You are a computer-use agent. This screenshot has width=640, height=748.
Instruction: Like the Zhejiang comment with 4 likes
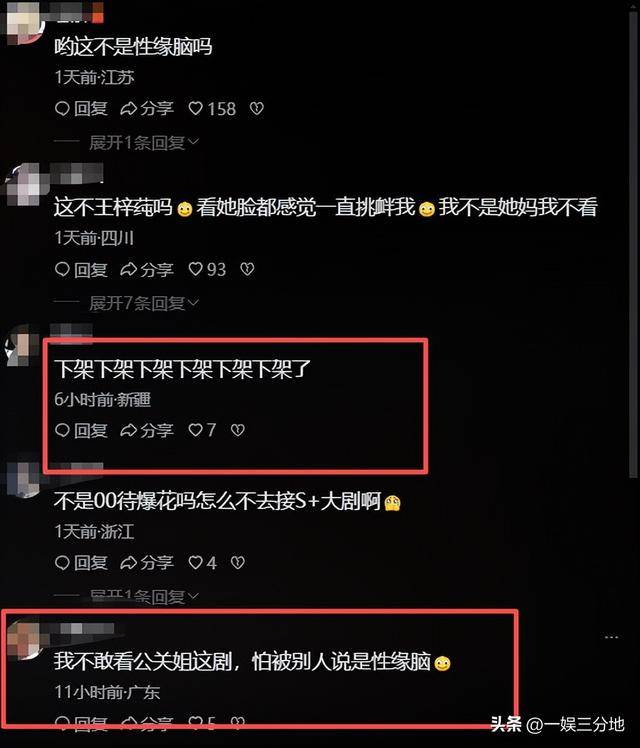pyautogui.click(x=202, y=563)
